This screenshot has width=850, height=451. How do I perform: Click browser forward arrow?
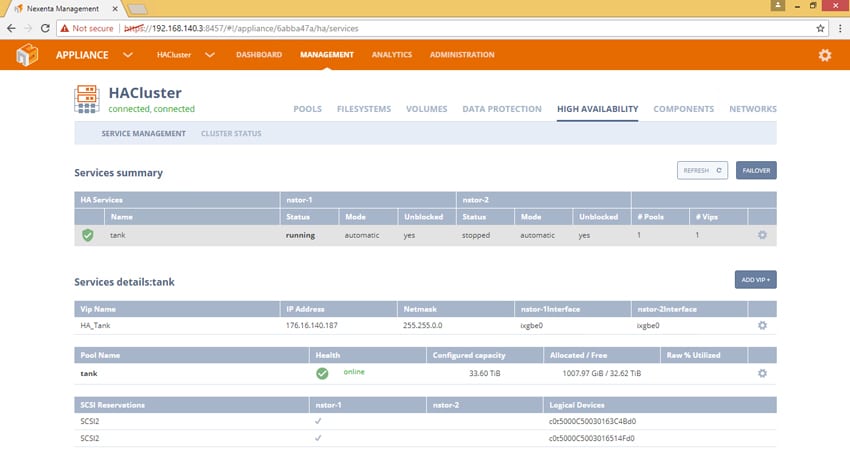coord(28,28)
